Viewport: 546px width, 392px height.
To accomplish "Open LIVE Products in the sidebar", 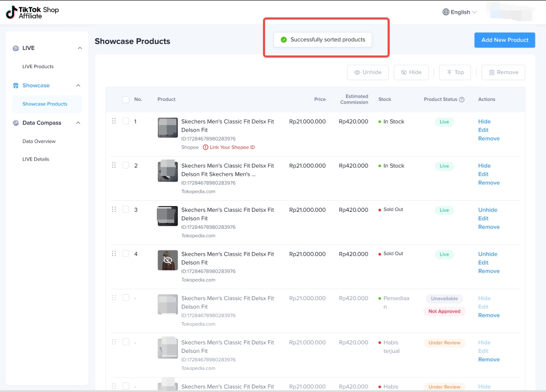I will pyautogui.click(x=38, y=67).
